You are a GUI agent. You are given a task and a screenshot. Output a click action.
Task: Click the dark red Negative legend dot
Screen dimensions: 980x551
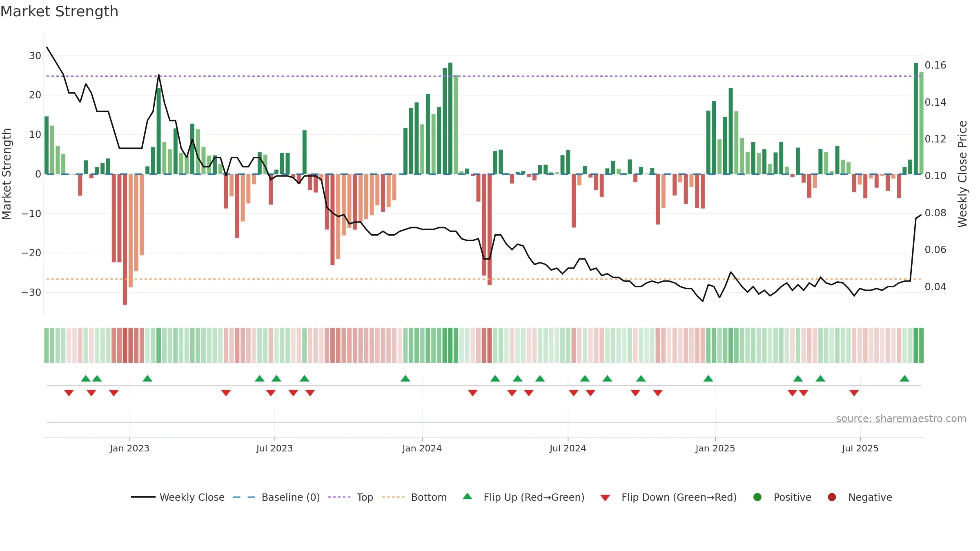click(x=832, y=497)
